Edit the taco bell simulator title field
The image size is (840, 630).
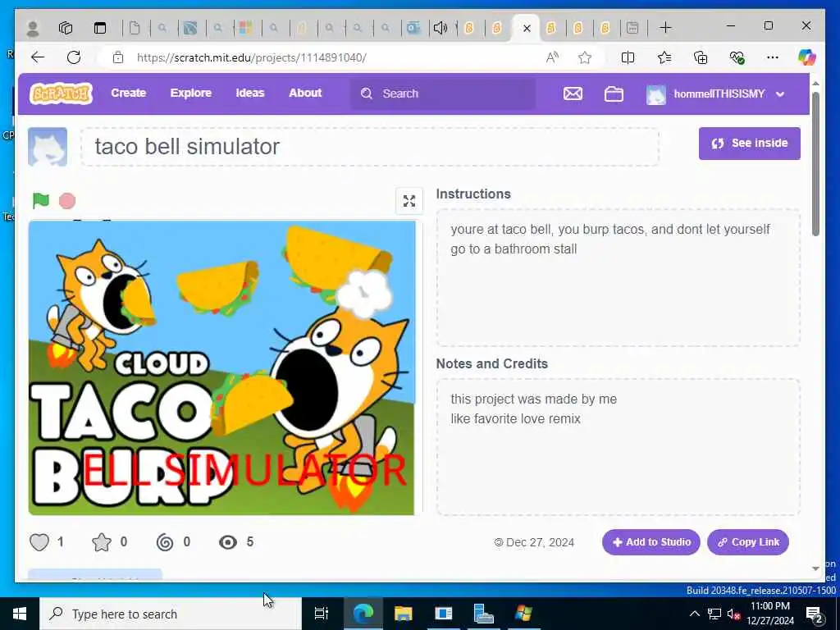click(x=370, y=147)
